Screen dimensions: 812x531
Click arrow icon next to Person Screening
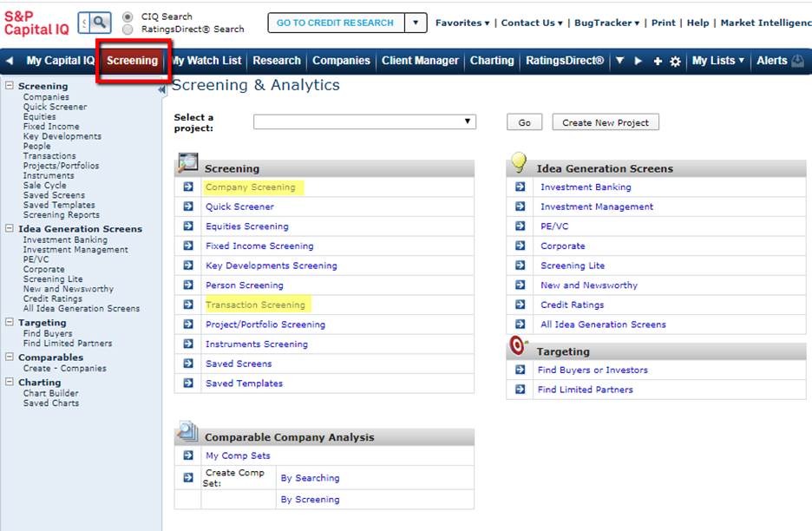[188, 285]
